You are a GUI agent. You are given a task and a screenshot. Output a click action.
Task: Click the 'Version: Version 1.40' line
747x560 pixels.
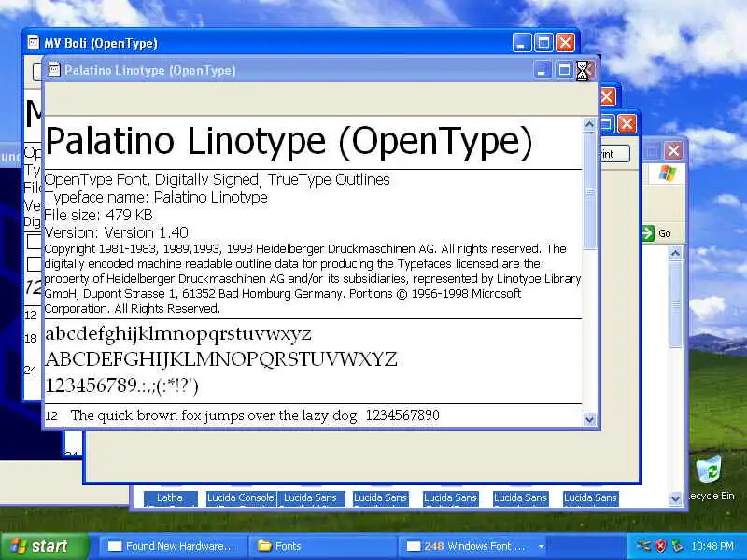click(x=116, y=232)
